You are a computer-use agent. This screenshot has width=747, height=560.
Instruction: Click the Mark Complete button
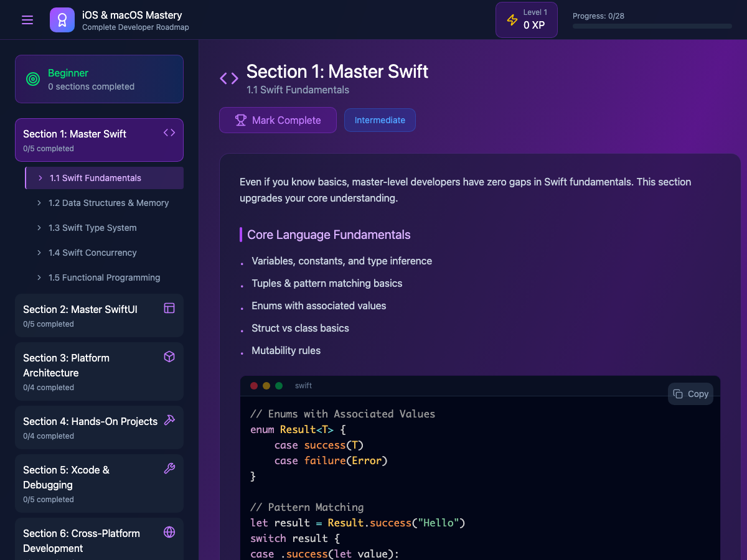point(278,120)
